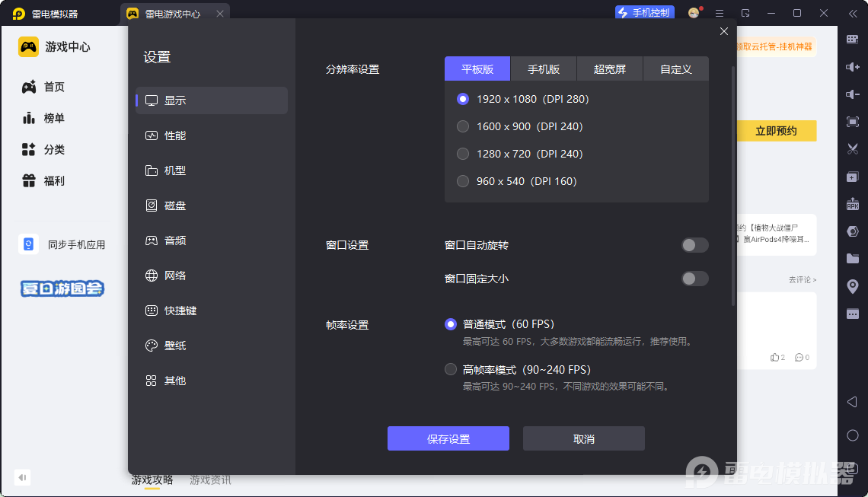Collapse the right sidebar with double-arrow icon
The image size is (868, 497).
[853, 14]
